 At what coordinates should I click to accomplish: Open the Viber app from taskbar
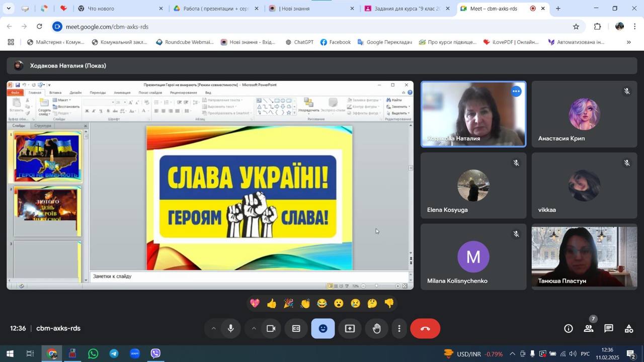pos(155,353)
